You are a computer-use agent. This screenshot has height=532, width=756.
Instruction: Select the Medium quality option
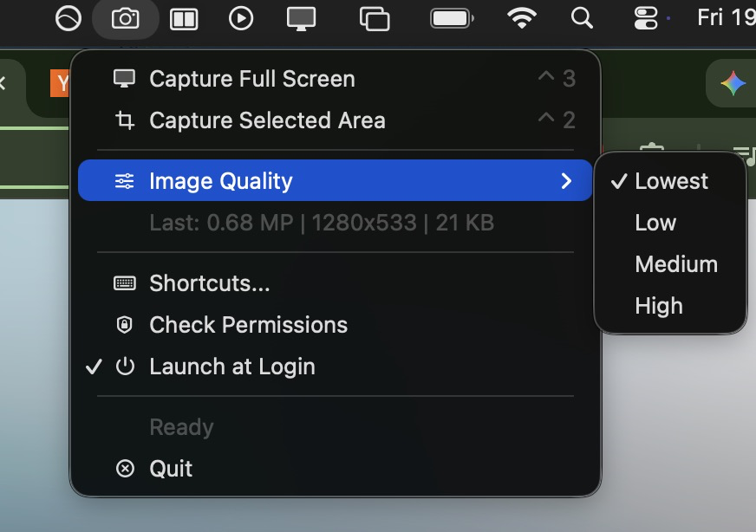click(x=671, y=264)
